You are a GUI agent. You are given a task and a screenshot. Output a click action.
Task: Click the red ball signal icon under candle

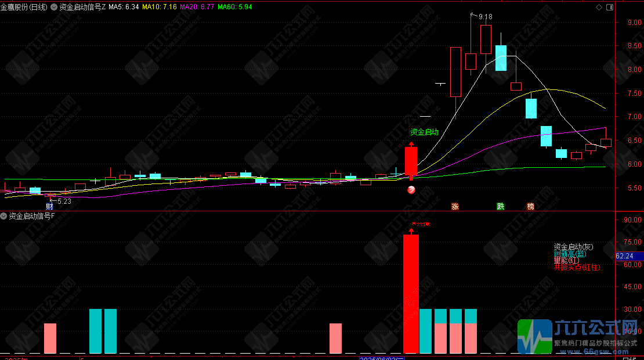point(411,190)
